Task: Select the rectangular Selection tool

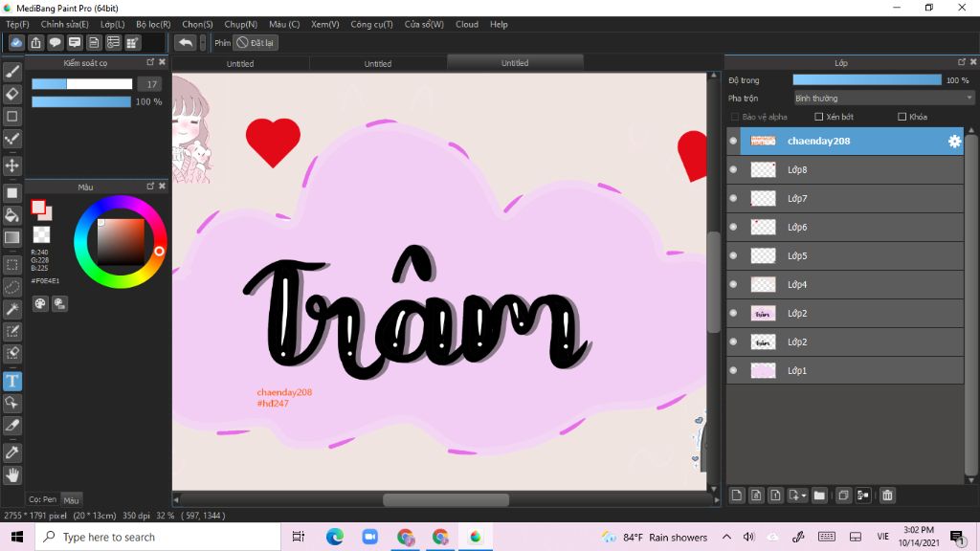Action: (11, 264)
